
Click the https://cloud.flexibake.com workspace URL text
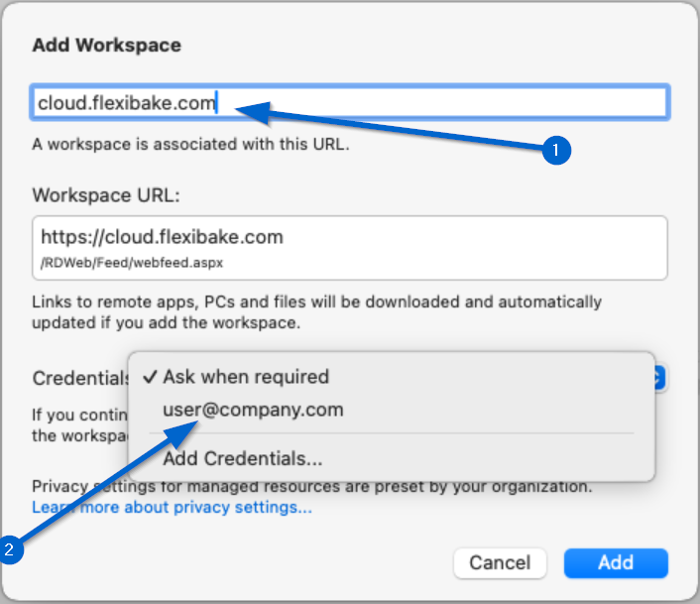pos(162,237)
